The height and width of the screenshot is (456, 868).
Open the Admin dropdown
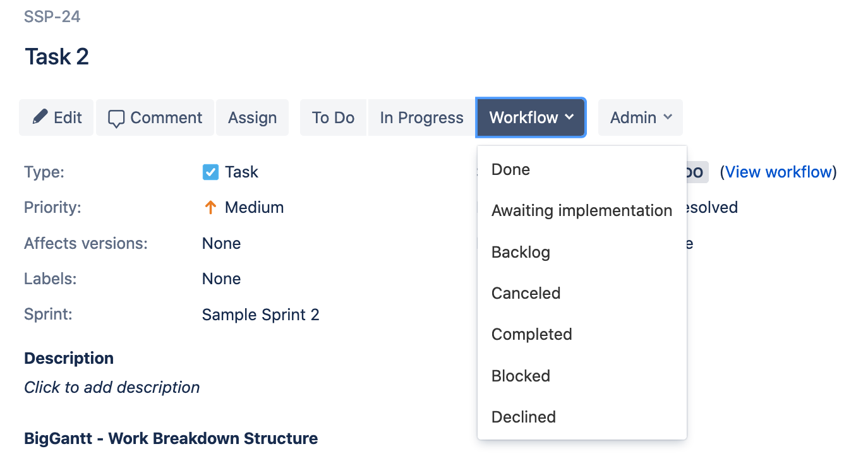coord(640,117)
